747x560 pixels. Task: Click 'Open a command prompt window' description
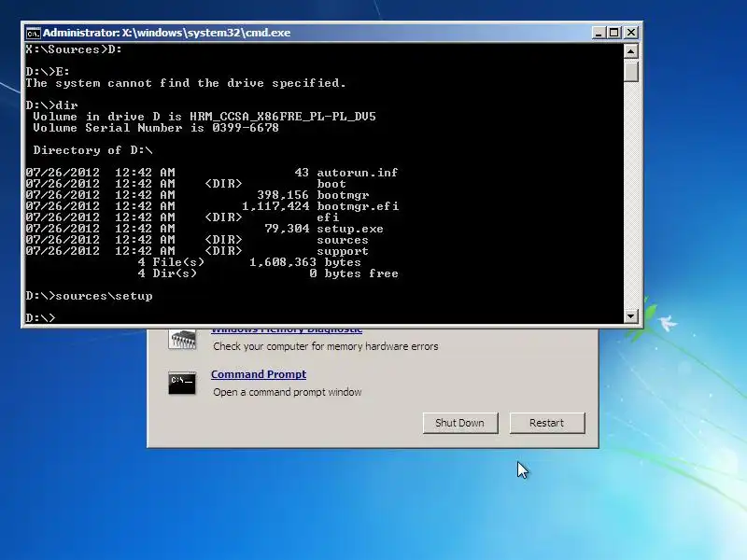(x=288, y=392)
